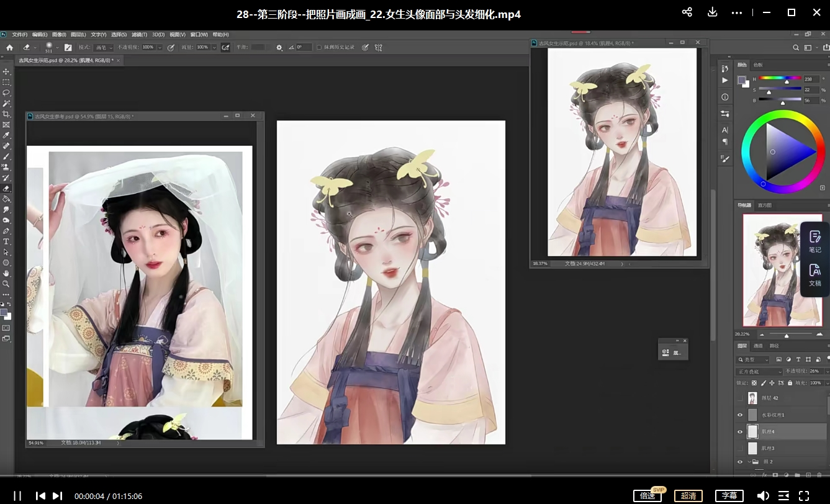Open the Brush presets panel icon

(x=725, y=158)
